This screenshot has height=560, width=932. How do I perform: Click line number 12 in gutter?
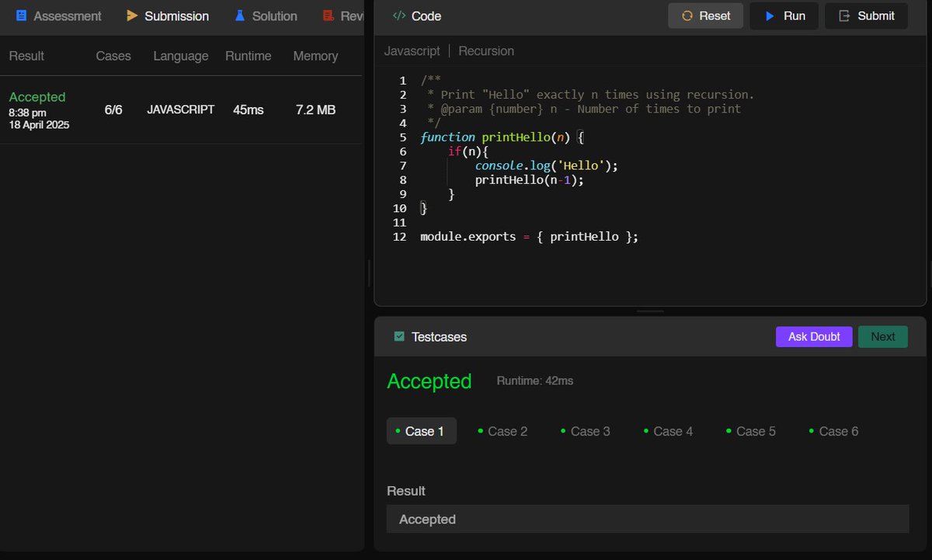pos(399,236)
